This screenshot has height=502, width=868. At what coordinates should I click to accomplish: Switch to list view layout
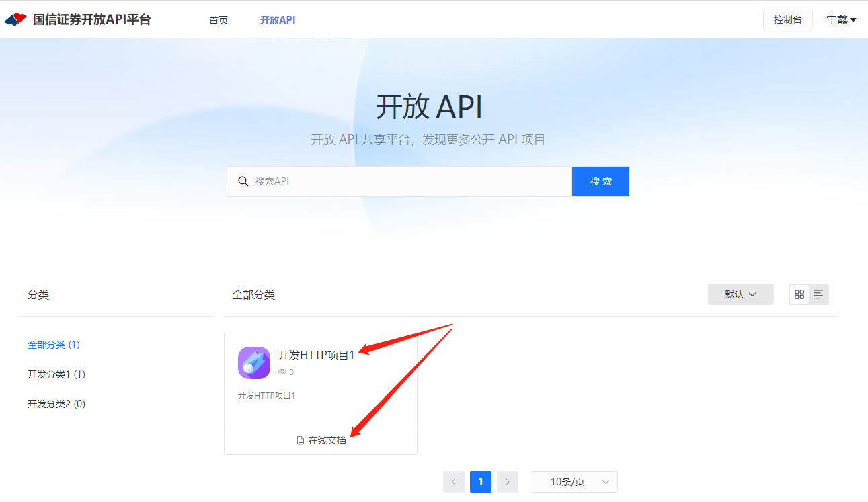pos(818,294)
